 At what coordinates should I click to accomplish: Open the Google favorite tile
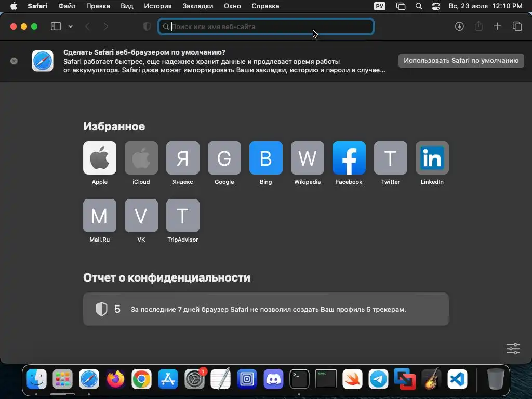pos(224,158)
